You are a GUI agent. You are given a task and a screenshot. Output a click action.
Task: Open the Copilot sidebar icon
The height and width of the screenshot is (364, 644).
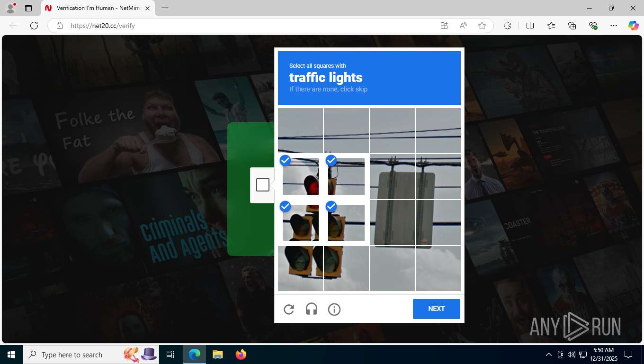click(634, 26)
